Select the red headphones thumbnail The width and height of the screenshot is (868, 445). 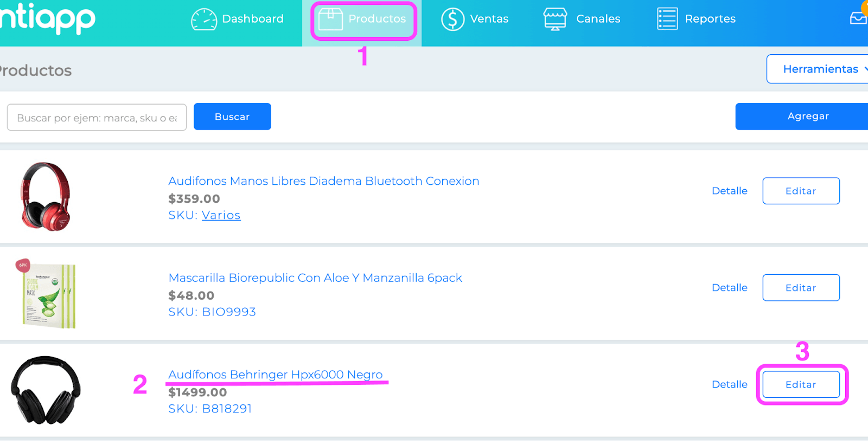click(46, 197)
